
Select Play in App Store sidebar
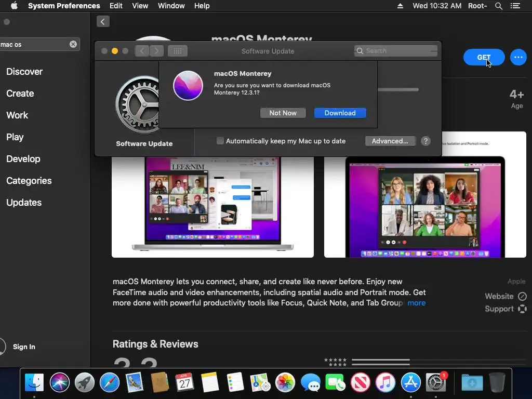click(x=15, y=137)
